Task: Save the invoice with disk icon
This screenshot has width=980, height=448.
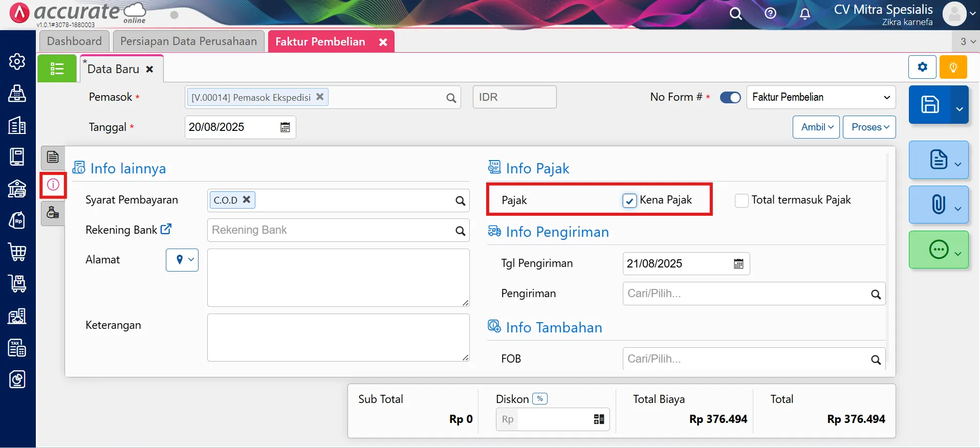Action: point(930,104)
